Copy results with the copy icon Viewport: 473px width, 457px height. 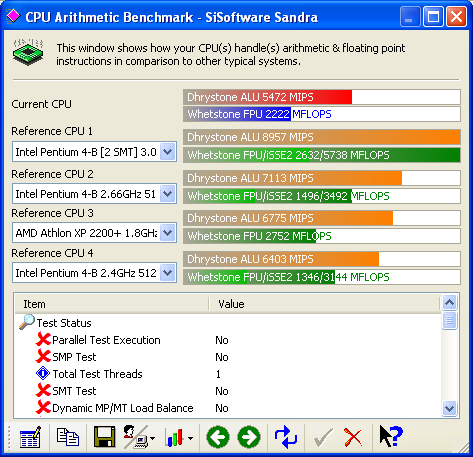[x=68, y=437]
